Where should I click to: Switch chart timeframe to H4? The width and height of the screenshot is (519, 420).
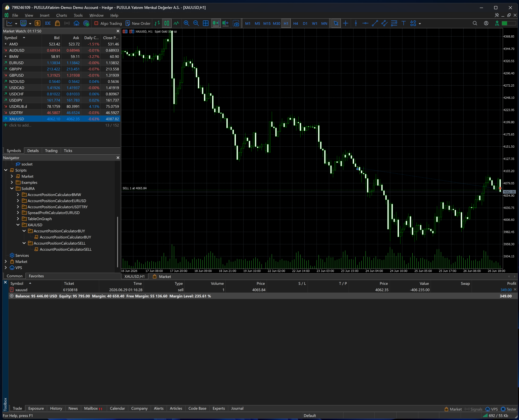[x=295, y=24]
